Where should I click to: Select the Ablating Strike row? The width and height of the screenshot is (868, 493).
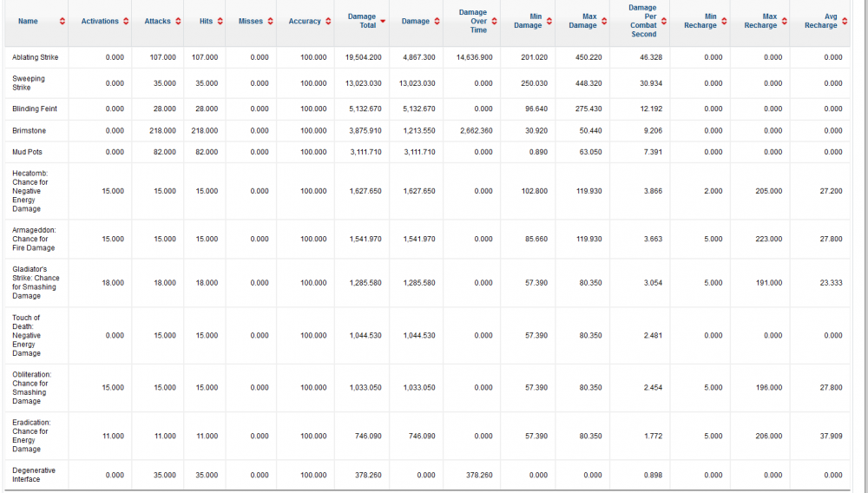click(x=36, y=57)
